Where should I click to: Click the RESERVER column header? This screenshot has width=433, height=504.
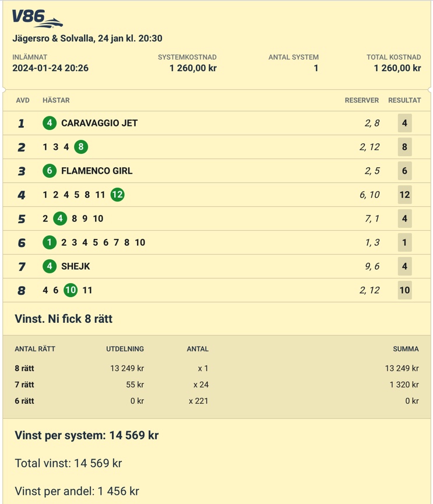coord(362,100)
